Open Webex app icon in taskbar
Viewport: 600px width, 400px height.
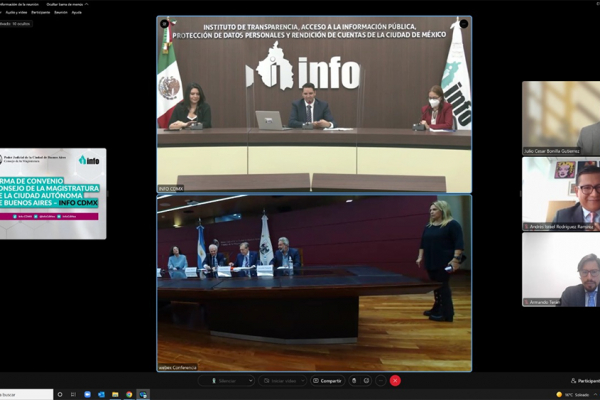click(143, 394)
